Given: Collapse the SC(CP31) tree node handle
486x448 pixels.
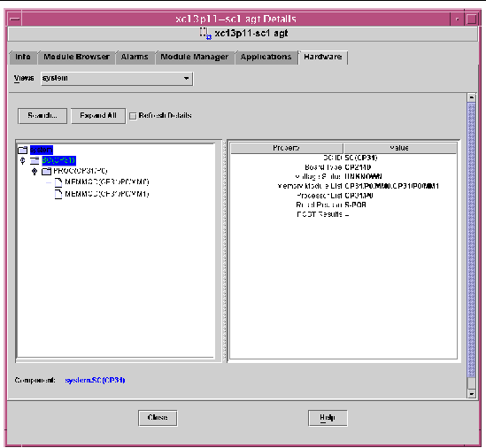Looking at the screenshot, I should click(22, 160).
